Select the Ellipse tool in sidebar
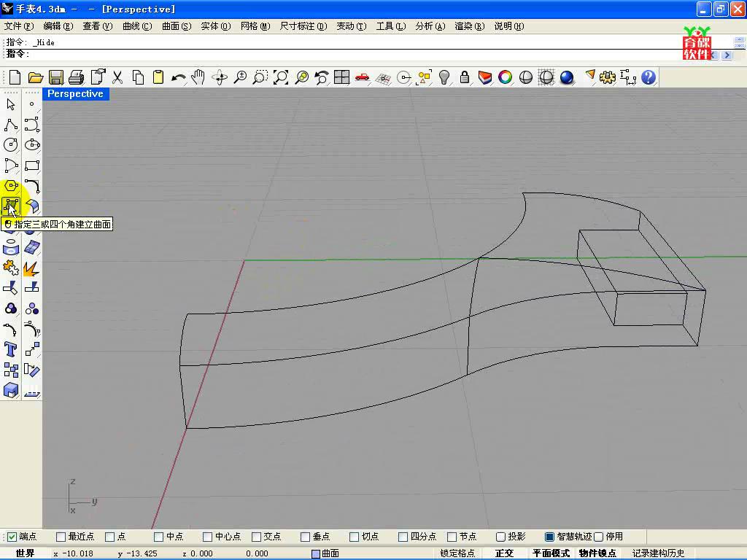The image size is (747, 560). tap(32, 145)
